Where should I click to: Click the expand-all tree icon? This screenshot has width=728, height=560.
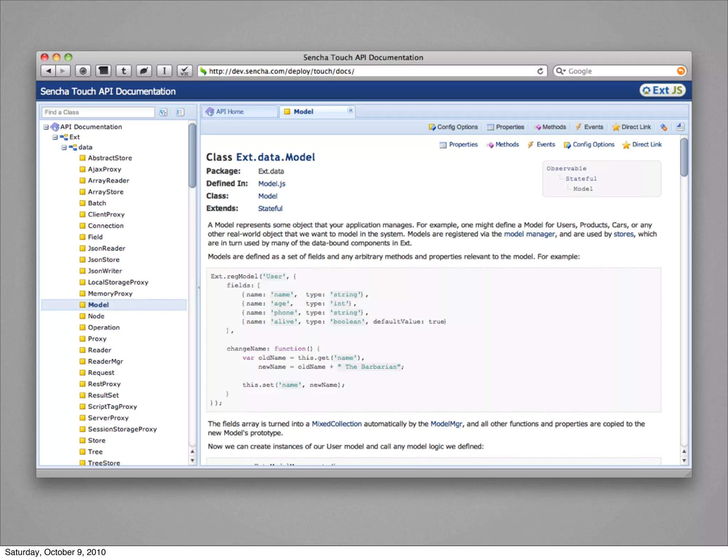click(163, 112)
